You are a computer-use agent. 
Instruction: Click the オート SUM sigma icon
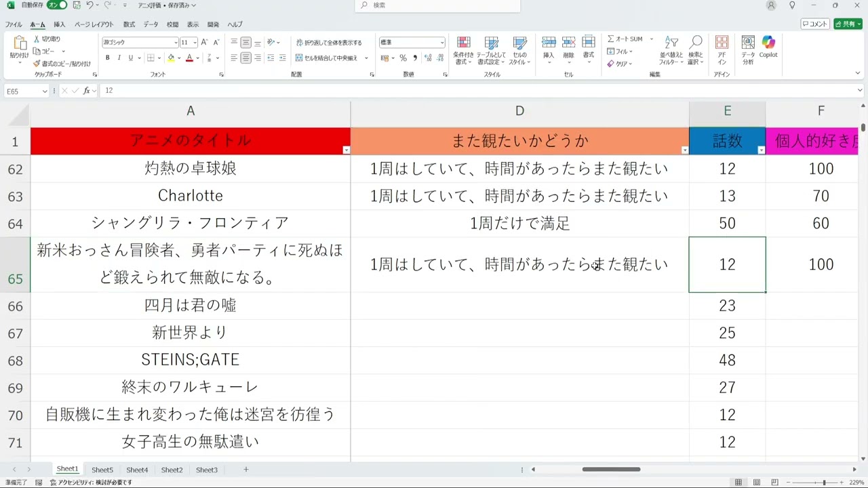click(611, 39)
